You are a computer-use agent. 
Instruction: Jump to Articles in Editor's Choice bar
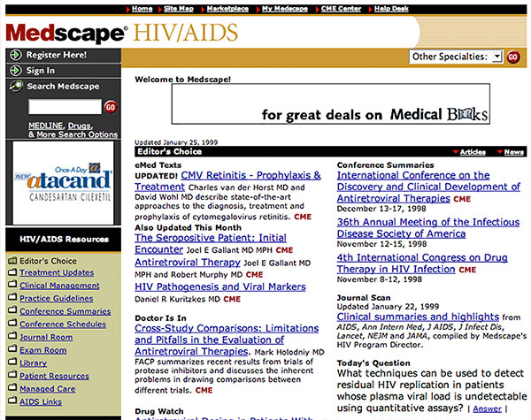click(473, 152)
